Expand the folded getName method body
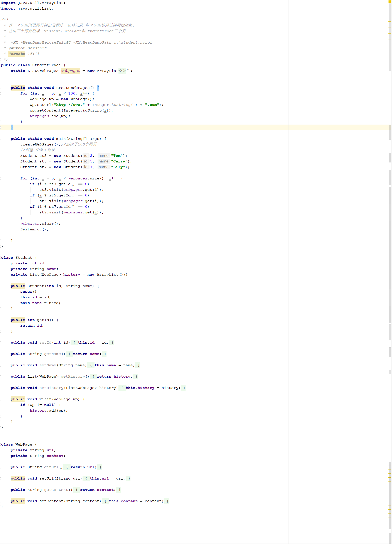Screen dimensions: 392x544 86,354
